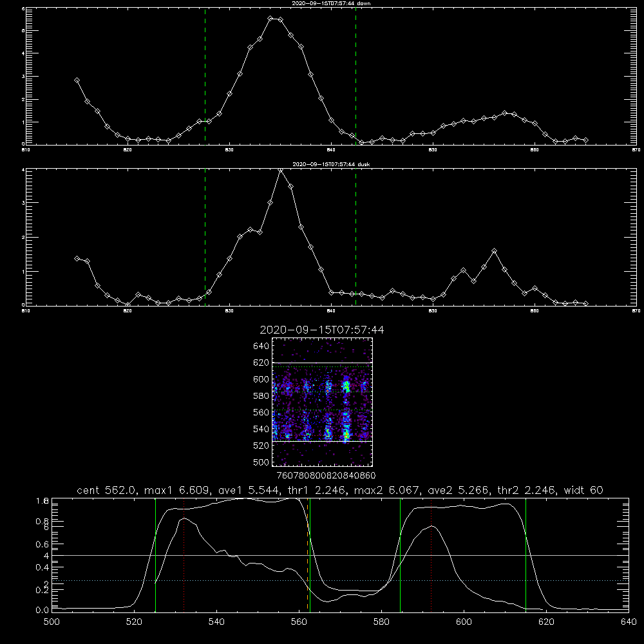Screen dimensions: 644x644
Task: Select the "ave2 5.266" value in stats line
Action: pyautogui.click(x=458, y=490)
